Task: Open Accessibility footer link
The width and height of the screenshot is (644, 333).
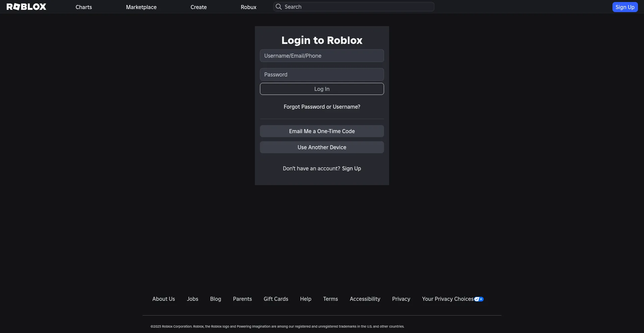Action: (365, 299)
